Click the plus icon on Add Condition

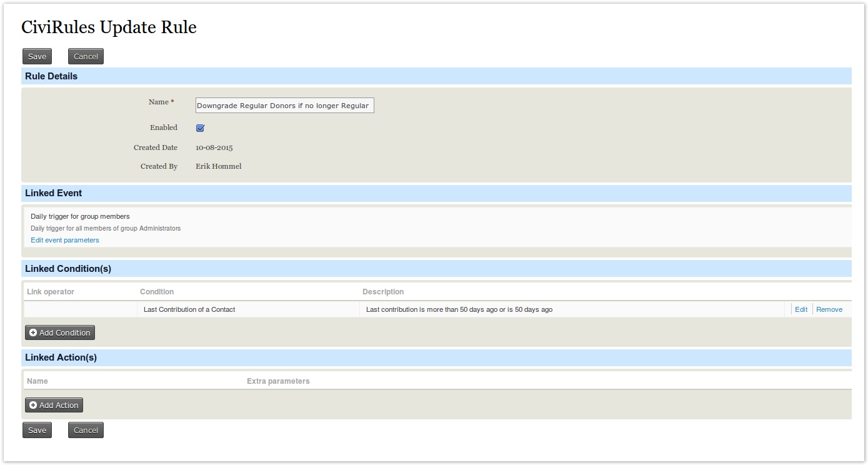33,333
